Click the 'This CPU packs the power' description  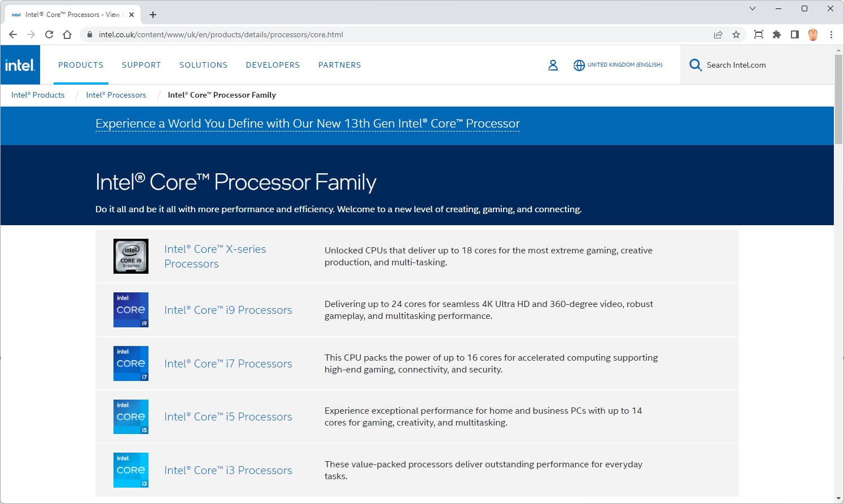[x=491, y=363]
